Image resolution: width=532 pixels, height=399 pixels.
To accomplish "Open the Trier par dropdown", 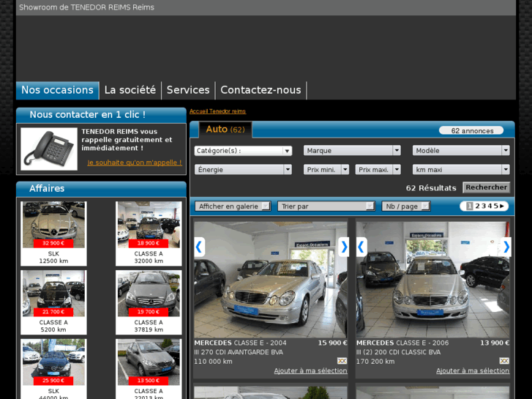I will tap(326, 206).
